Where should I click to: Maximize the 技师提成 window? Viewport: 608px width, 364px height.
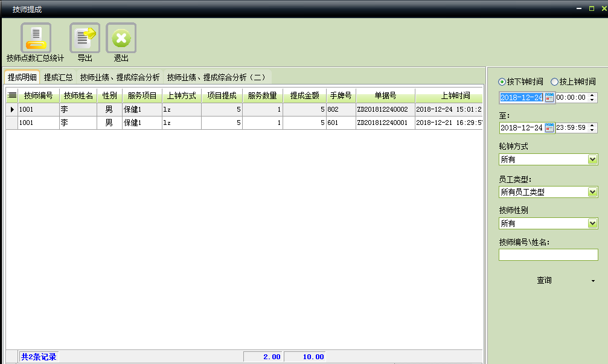tap(592, 8)
